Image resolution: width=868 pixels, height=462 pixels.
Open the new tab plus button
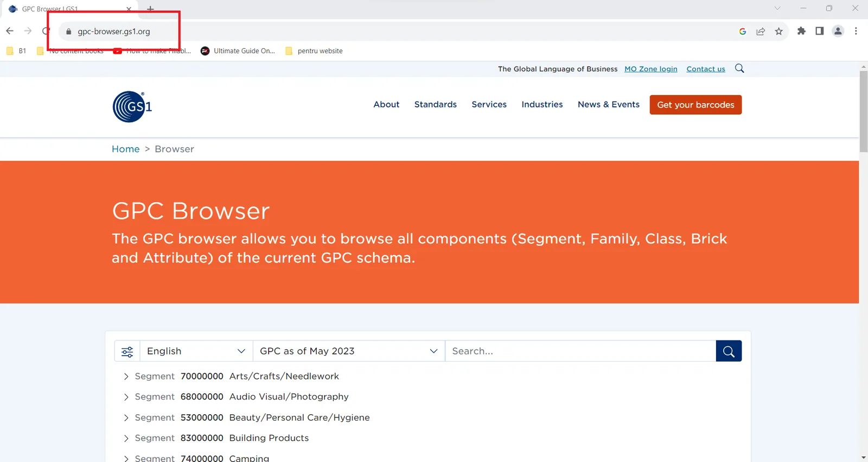(150, 9)
